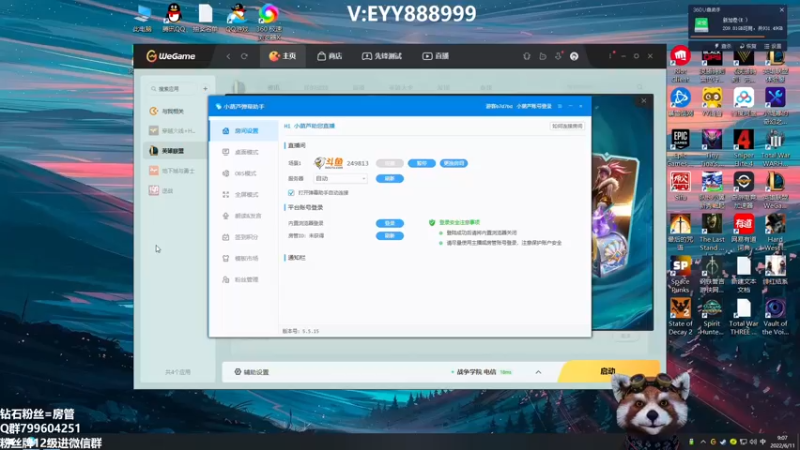Click the middle blue button after room 249813
Screen dimensions: 800x450
pos(421,163)
